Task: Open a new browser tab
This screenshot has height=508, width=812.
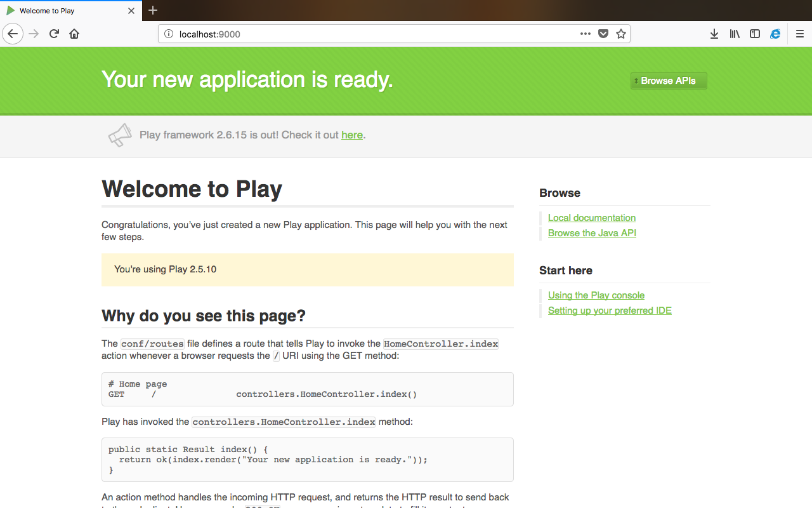Action: [x=153, y=10]
